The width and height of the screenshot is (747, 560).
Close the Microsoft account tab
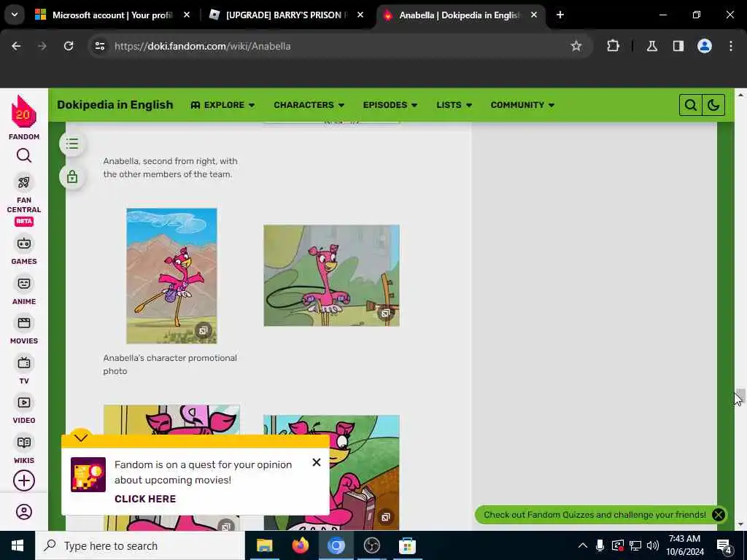[187, 15]
